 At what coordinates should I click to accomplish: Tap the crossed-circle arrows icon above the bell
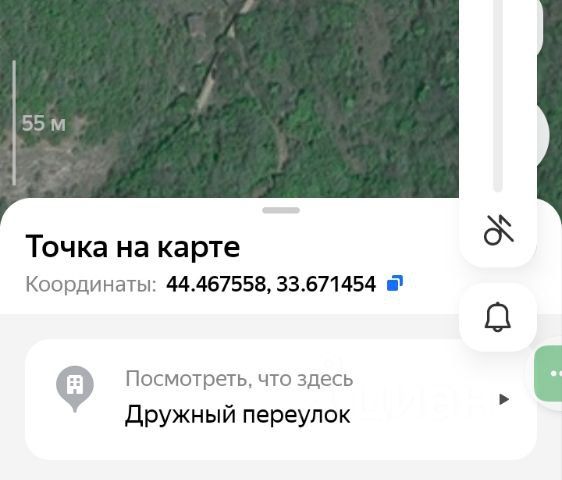coord(499,231)
